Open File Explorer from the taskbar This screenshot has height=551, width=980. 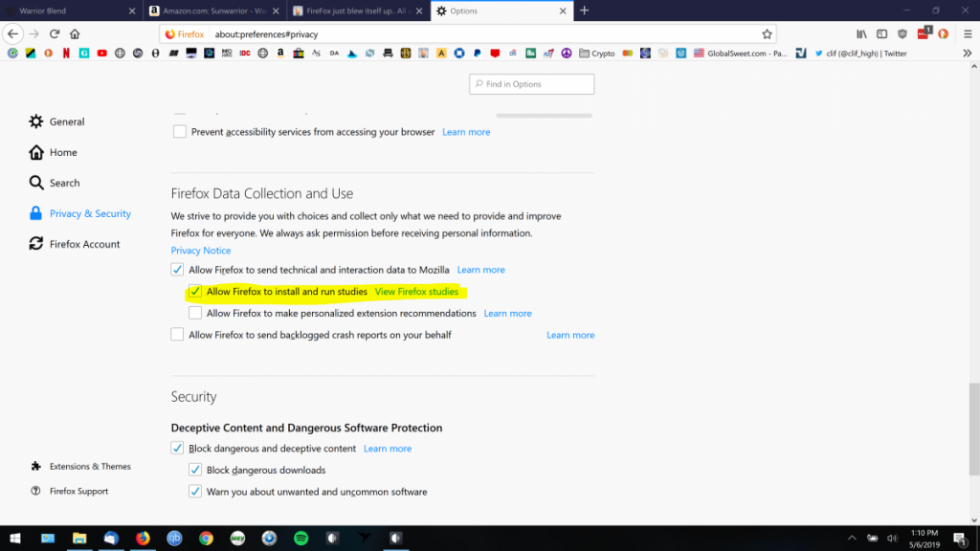point(79,538)
